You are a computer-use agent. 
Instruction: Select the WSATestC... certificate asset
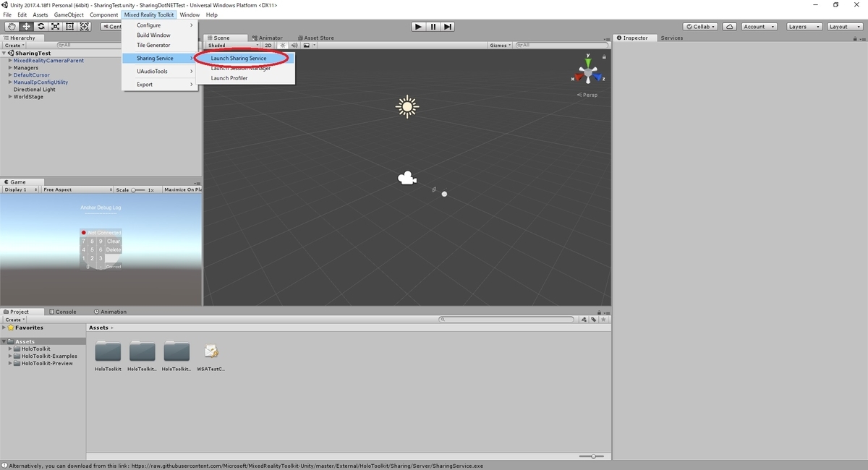click(x=211, y=357)
